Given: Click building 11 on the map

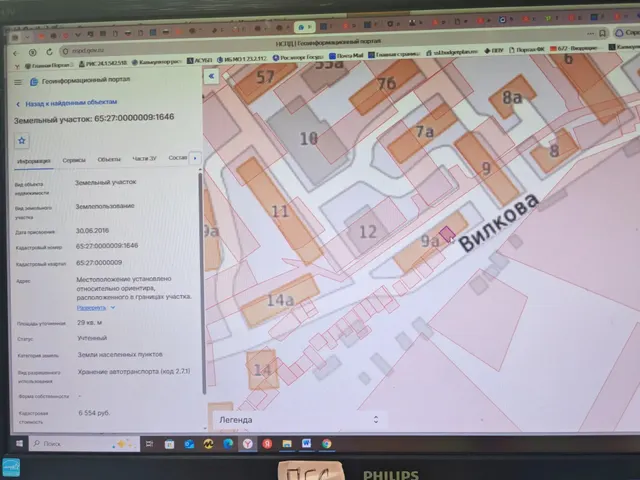Looking at the screenshot, I should coord(280,211).
